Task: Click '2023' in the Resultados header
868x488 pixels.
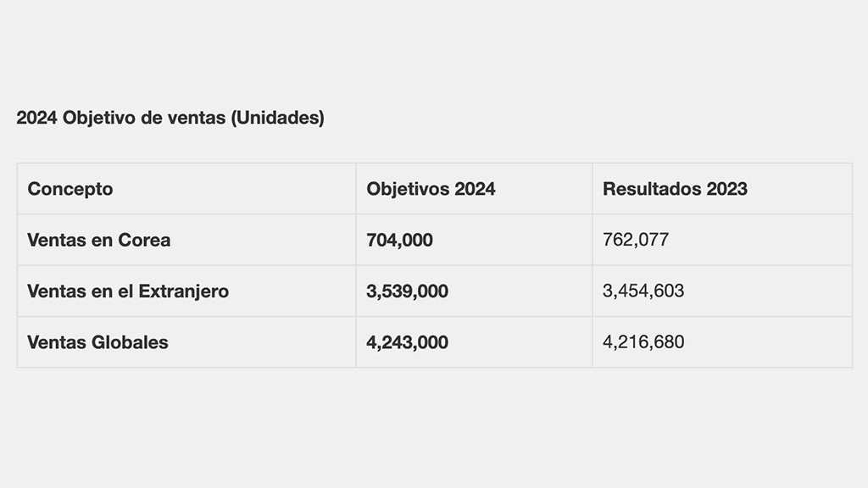Action: click(726, 189)
